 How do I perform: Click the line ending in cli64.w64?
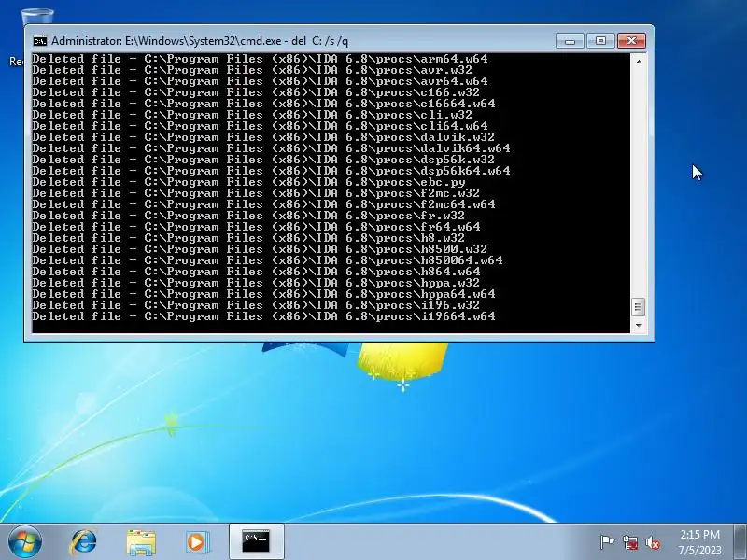pos(261,126)
